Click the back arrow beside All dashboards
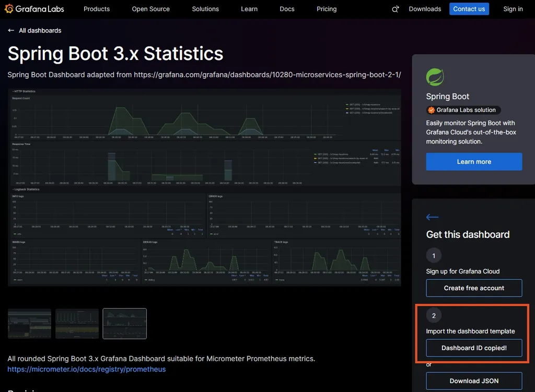This screenshot has height=392, width=535. tap(11, 30)
